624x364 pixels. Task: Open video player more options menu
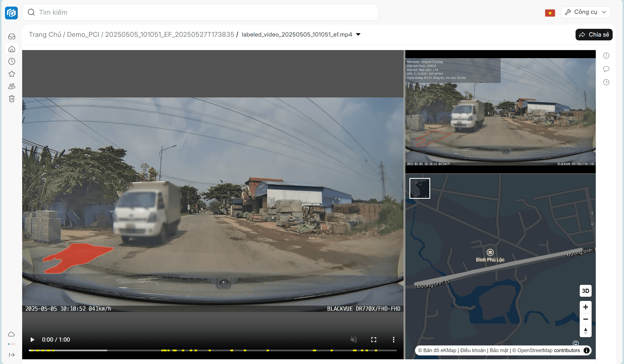point(394,340)
